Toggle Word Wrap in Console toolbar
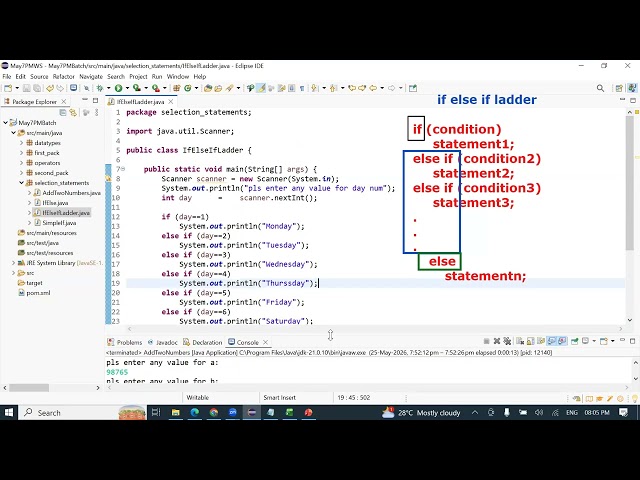Screen dimensions: 640x480 (541, 341)
